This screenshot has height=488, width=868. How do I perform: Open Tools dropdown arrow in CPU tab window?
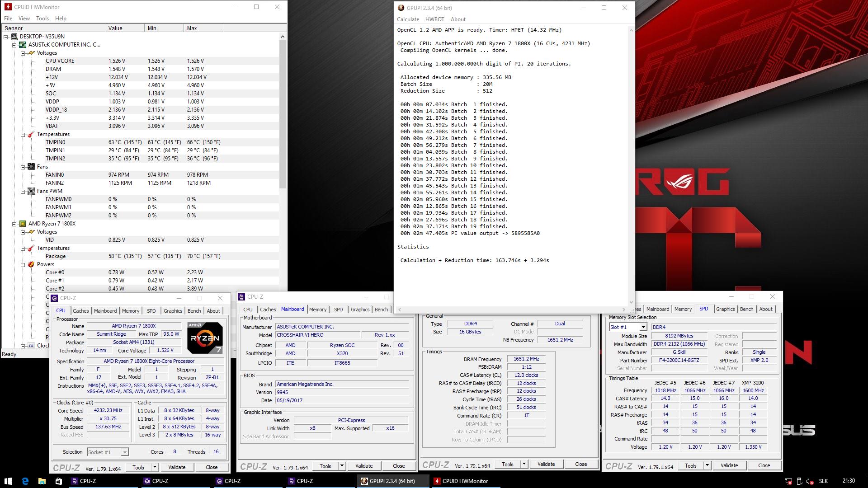[155, 467]
